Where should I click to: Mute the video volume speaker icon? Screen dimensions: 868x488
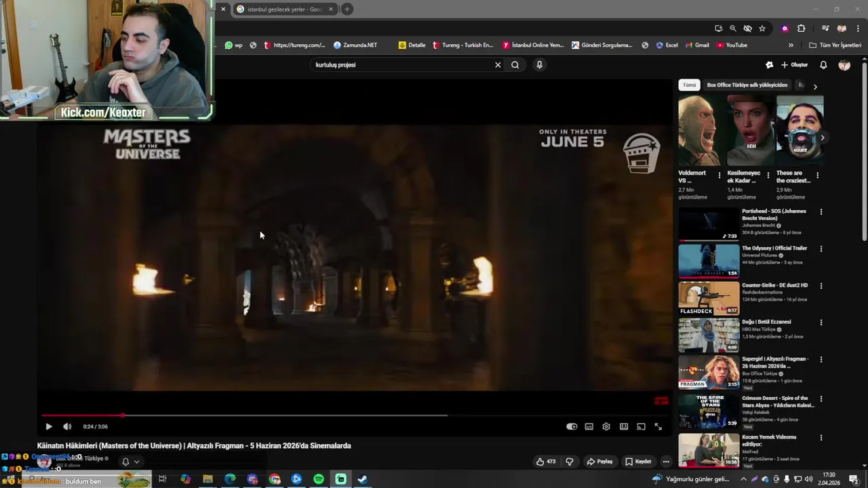tap(67, 426)
